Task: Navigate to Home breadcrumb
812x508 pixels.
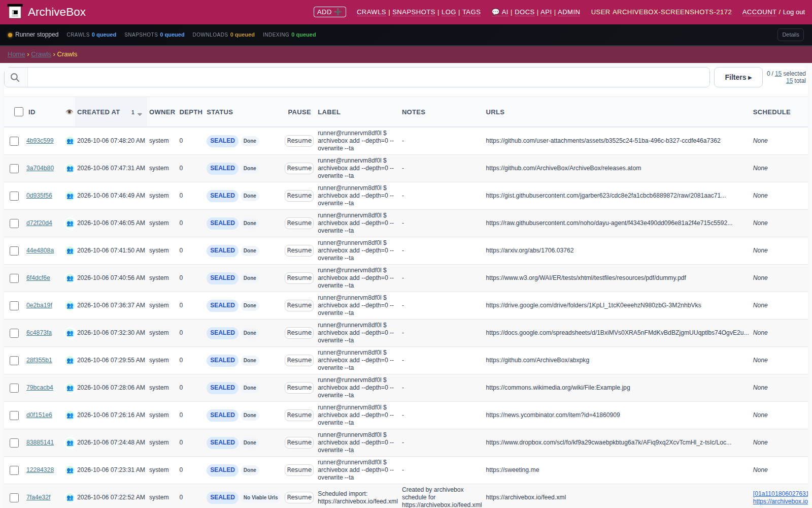Action: click(16, 54)
